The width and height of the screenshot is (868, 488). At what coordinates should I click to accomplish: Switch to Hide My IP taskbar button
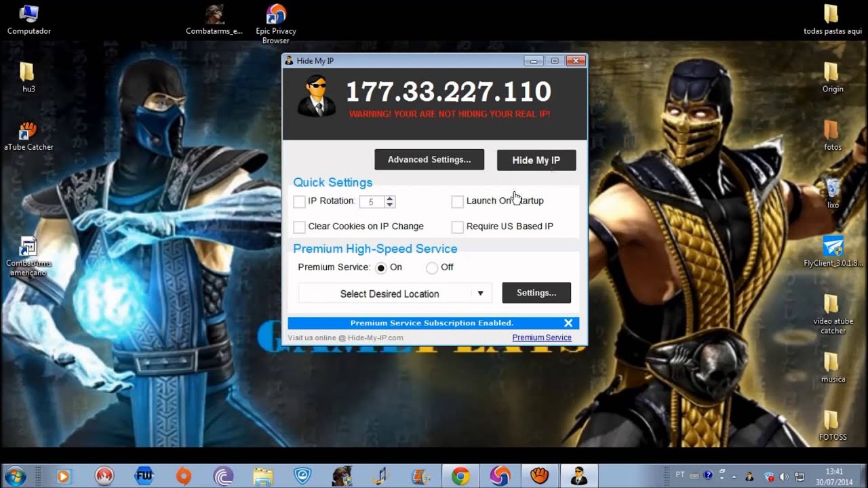579,476
